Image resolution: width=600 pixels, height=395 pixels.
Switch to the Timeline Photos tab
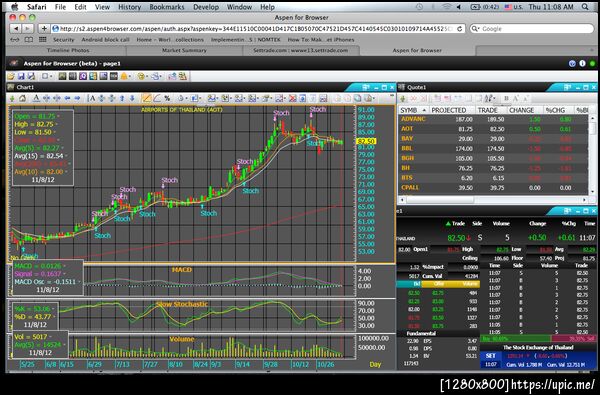(x=68, y=51)
